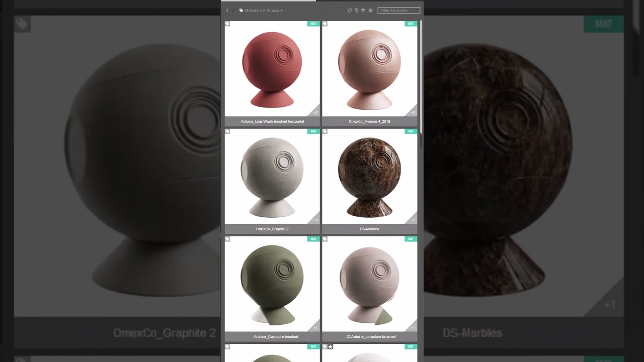This screenshot has width=644, height=362.
Task: Select the red Antoine_Lime Wash sphere thumbnail
Action: (272, 69)
